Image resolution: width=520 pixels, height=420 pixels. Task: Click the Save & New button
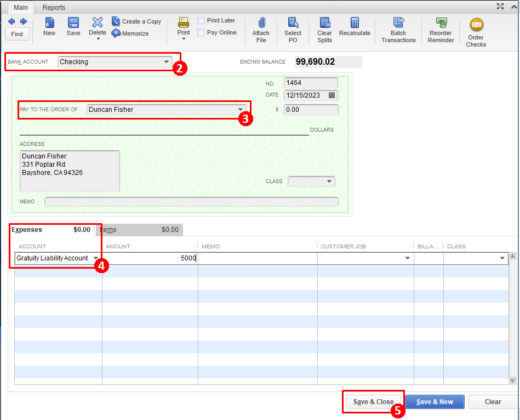click(435, 402)
